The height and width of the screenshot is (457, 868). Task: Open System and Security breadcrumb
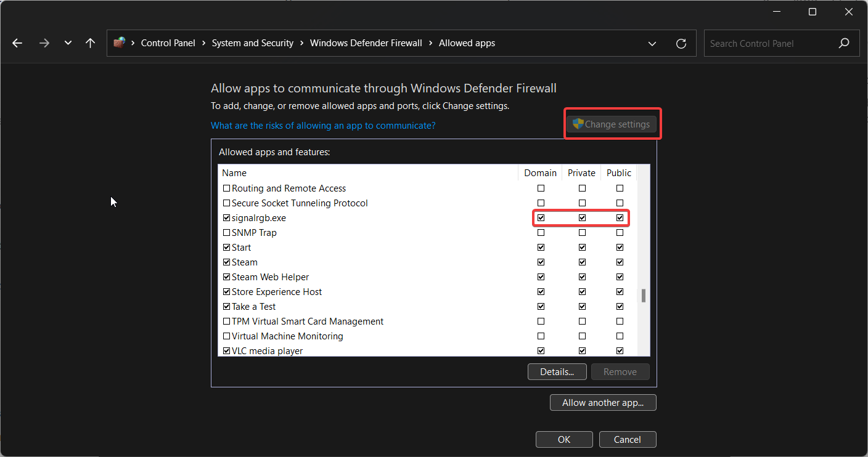[253, 43]
